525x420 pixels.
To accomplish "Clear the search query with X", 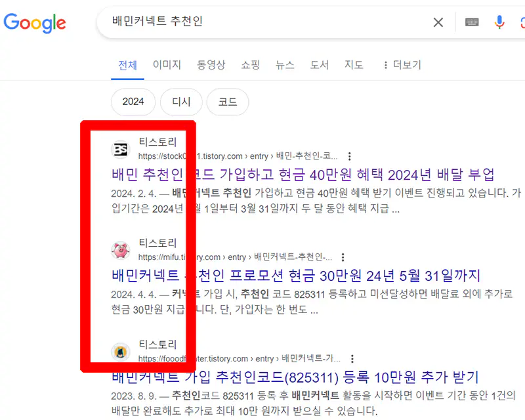I will coord(438,22).
